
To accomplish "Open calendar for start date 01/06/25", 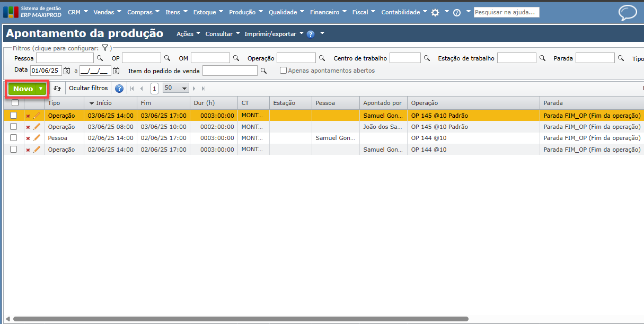I will pos(67,71).
